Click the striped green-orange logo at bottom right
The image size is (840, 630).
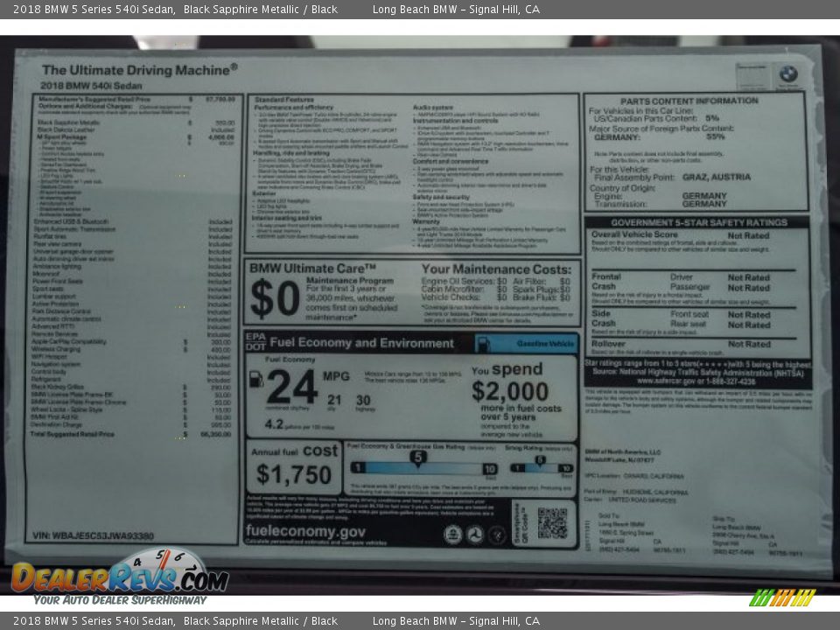coord(782,598)
